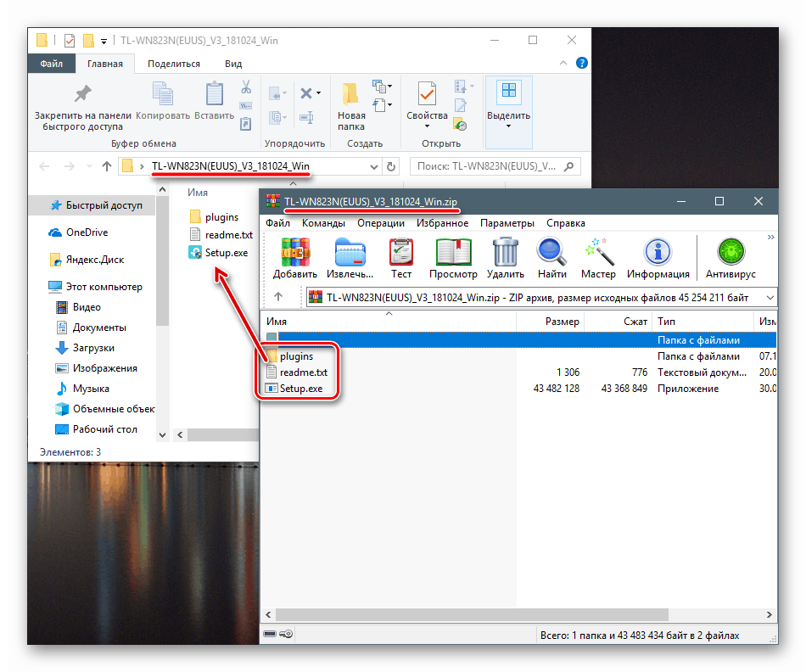Open the Операции menu in WinRAR
806x672 pixels.
point(381,223)
